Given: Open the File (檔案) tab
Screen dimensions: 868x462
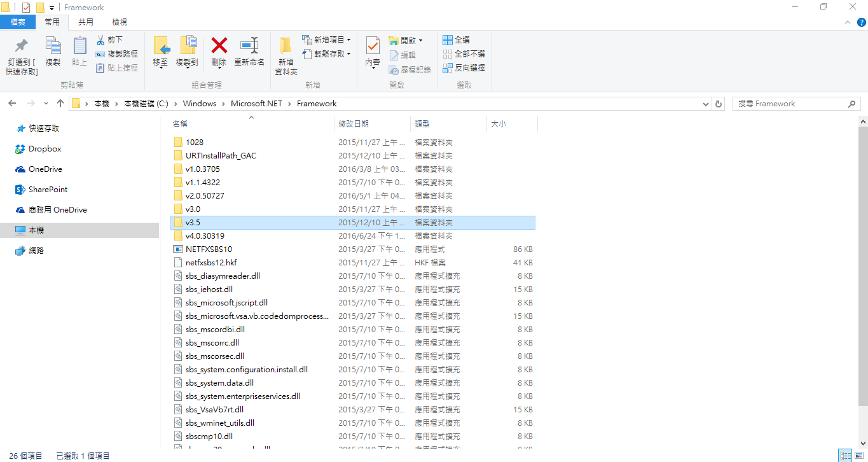Looking at the screenshot, I should [18, 22].
